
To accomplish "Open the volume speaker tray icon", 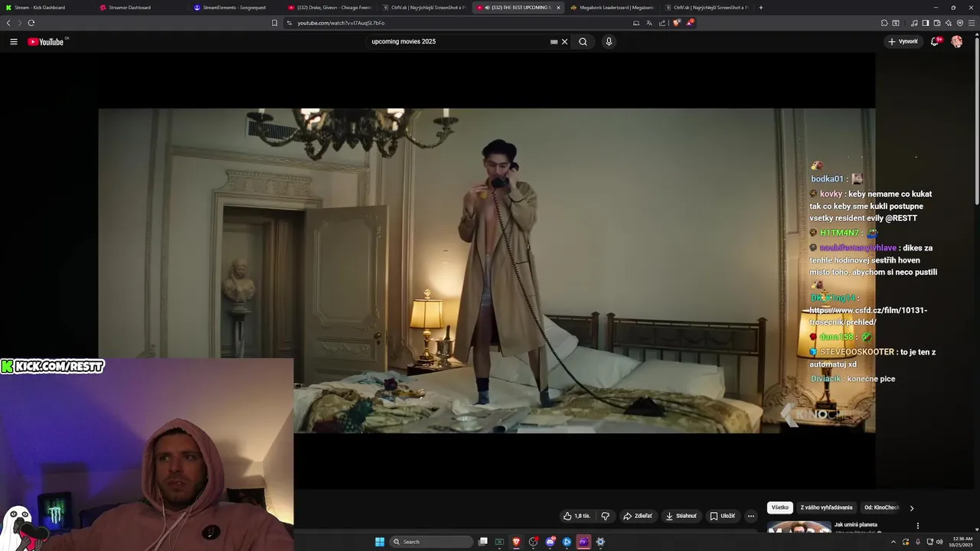I will [x=939, y=542].
